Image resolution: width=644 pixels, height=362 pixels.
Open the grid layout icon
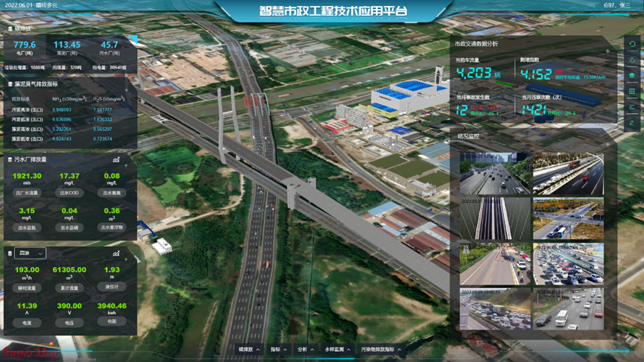pyautogui.click(x=633, y=91)
